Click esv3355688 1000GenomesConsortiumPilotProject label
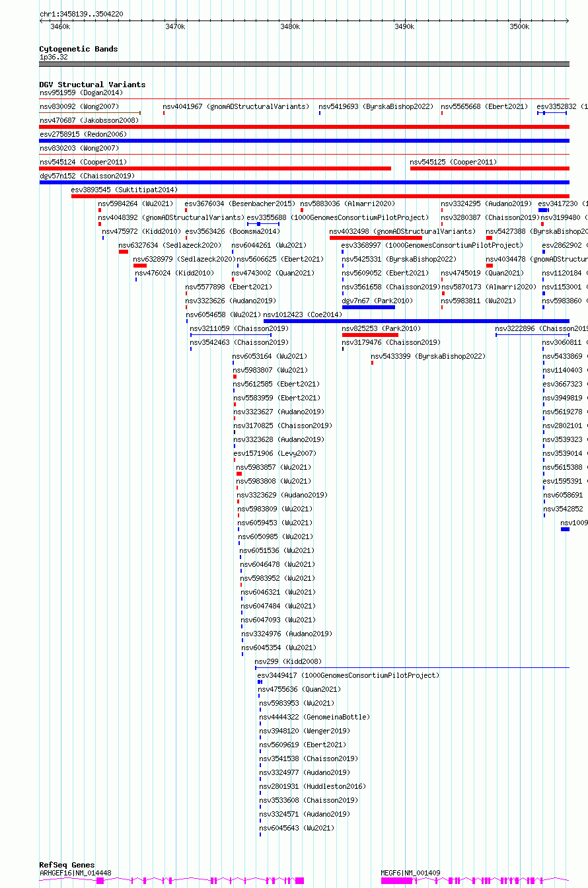The image size is (588, 888). (x=338, y=217)
